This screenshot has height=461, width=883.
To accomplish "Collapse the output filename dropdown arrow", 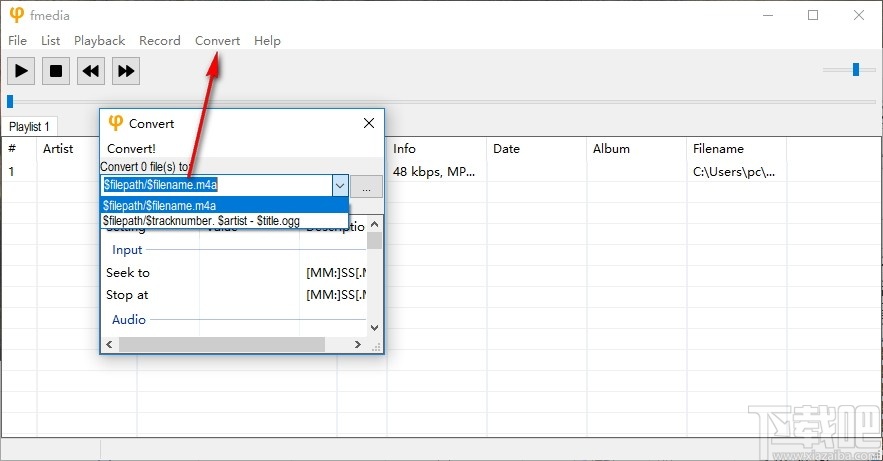I will coord(340,185).
